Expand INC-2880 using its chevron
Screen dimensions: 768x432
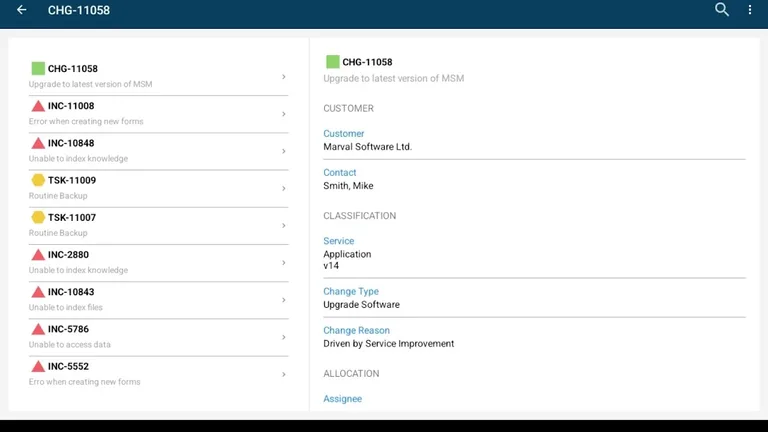click(x=284, y=263)
